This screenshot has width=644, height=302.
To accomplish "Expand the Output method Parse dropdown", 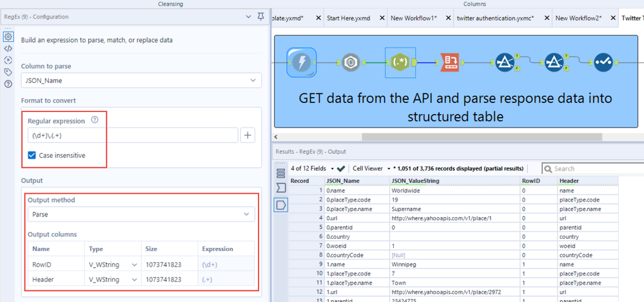I will point(141,214).
